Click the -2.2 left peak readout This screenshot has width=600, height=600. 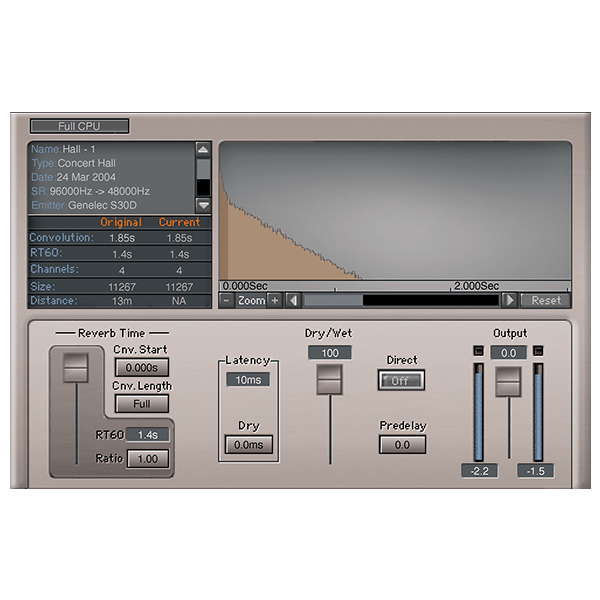pos(480,471)
